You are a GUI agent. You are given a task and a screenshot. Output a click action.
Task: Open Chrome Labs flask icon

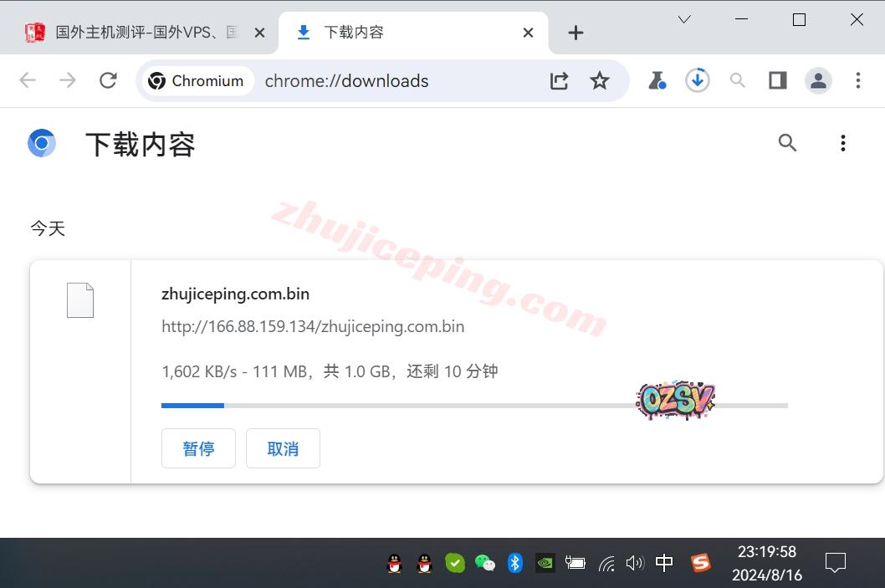pyautogui.click(x=657, y=80)
